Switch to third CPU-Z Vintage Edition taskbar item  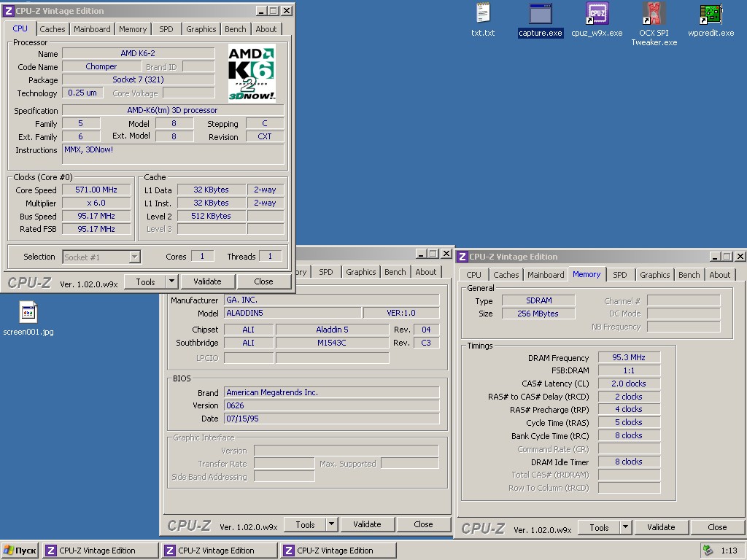338,551
